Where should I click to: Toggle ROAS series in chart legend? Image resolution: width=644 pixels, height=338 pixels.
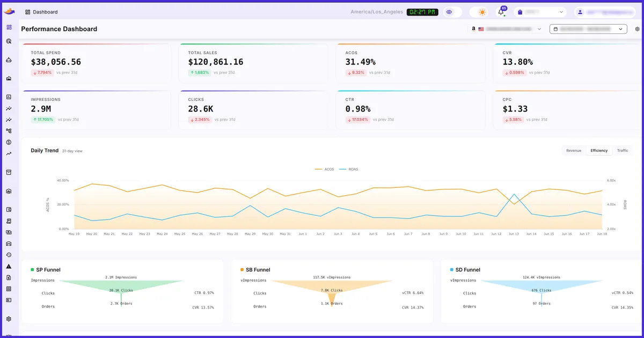point(349,169)
